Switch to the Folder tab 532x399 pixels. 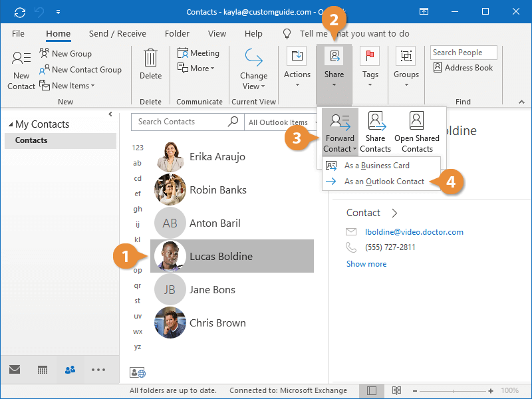tap(177, 34)
